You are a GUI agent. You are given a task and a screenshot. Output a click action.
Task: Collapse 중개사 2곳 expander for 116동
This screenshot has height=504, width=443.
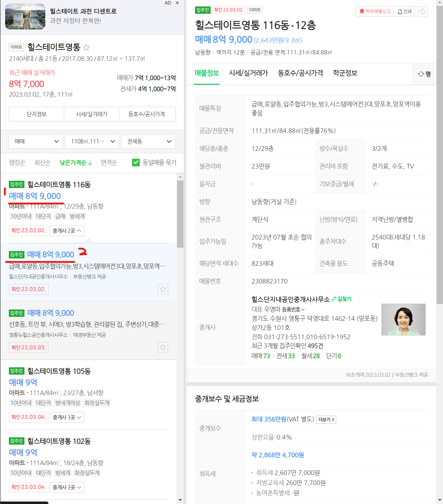click(x=67, y=231)
